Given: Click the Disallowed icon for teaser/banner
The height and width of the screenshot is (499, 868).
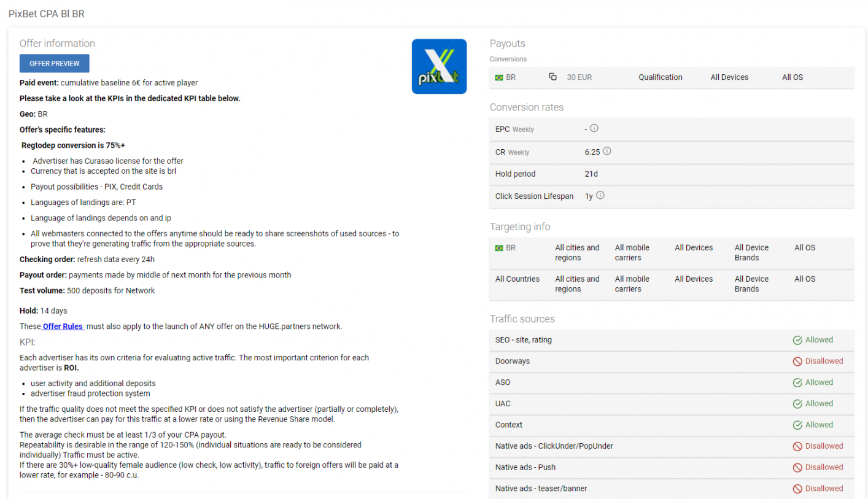Looking at the screenshot, I should point(797,489).
